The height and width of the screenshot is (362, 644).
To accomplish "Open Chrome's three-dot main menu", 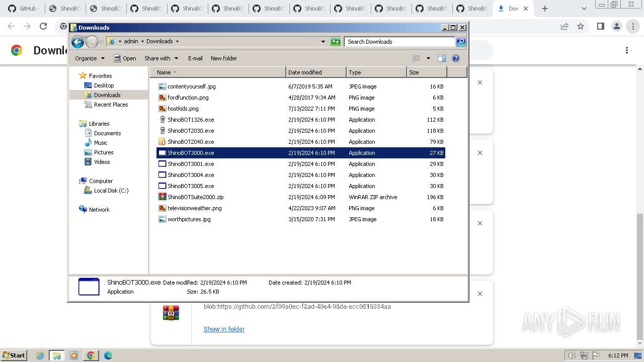I will 633,26.
